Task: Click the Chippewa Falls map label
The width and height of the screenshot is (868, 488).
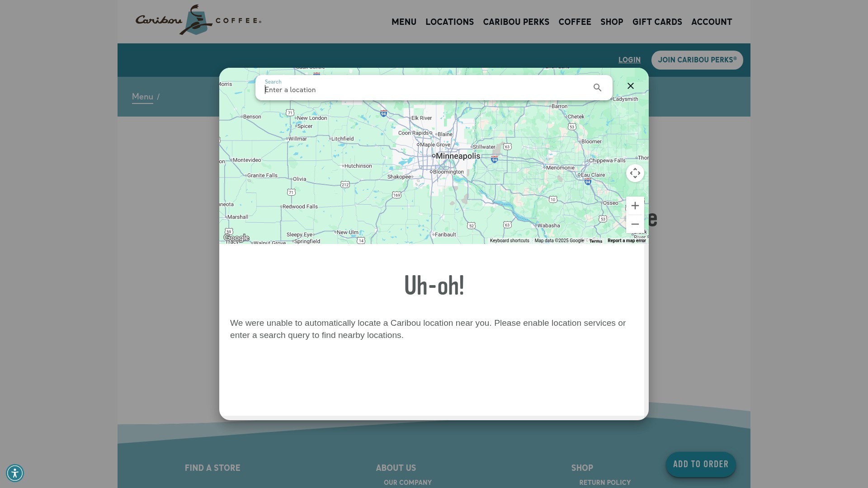Action: point(607,160)
